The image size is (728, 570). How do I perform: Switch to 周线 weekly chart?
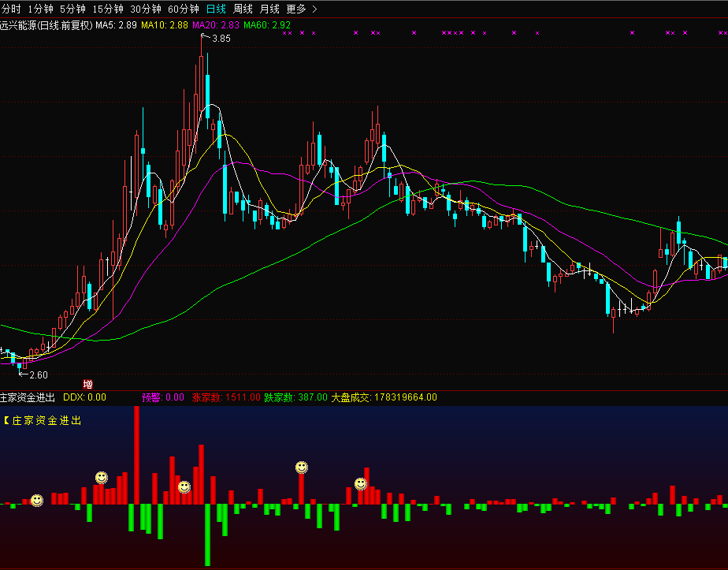point(243,9)
